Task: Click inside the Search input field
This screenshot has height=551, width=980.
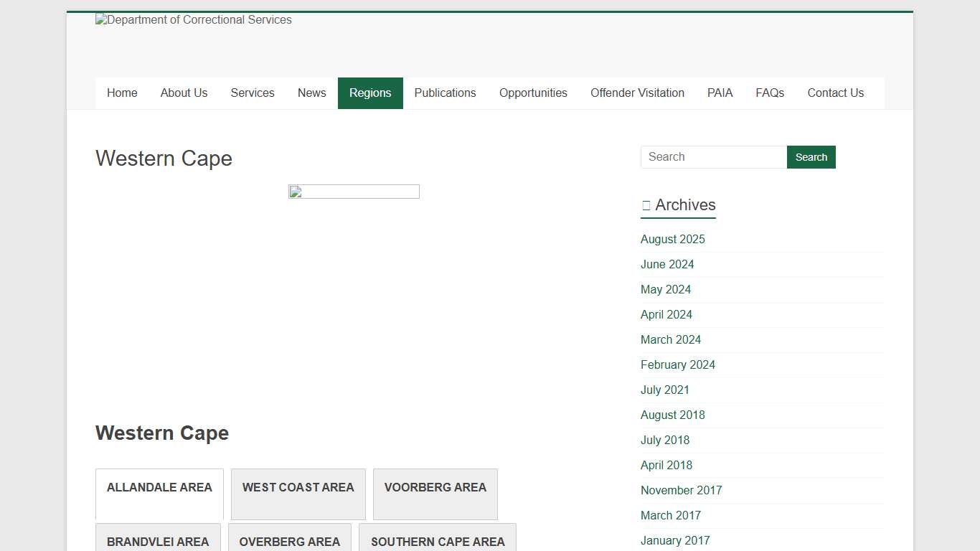Action: [x=712, y=157]
